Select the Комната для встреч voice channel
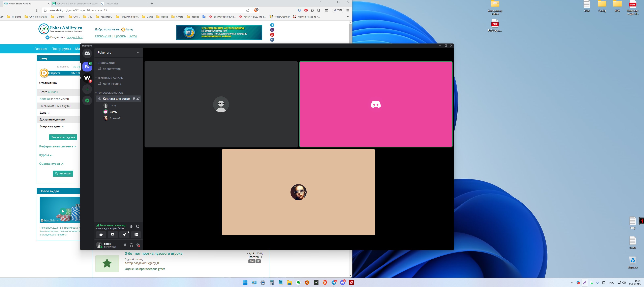644x287 pixels. [117, 98]
